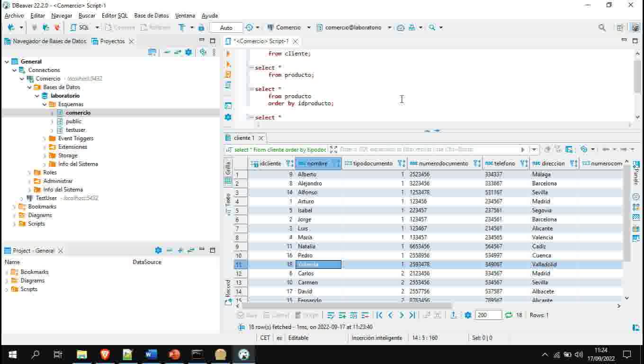The image size is (644, 364).
Task: Collapse the General tree node
Action: click(x=7, y=62)
